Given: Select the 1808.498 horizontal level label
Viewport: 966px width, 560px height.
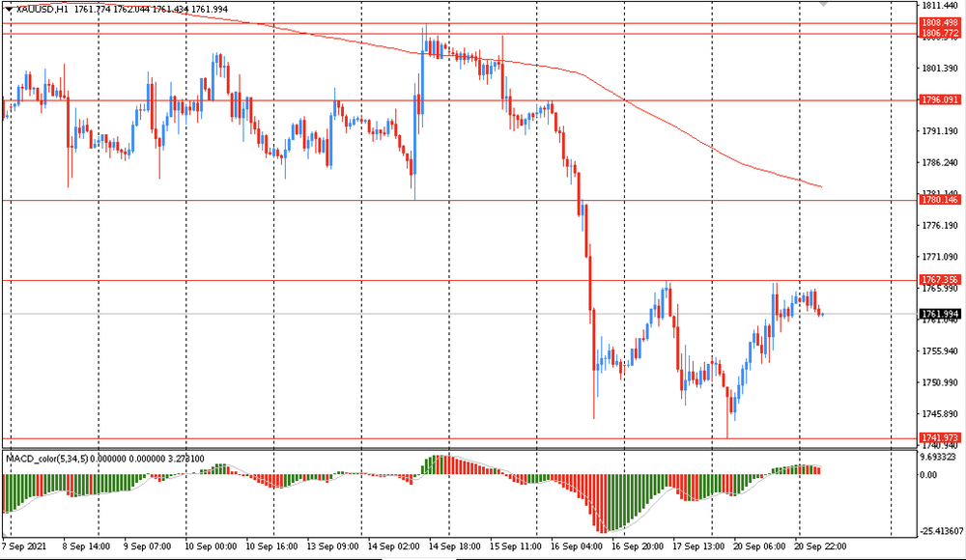Looking at the screenshot, I should pyautogui.click(x=940, y=23).
